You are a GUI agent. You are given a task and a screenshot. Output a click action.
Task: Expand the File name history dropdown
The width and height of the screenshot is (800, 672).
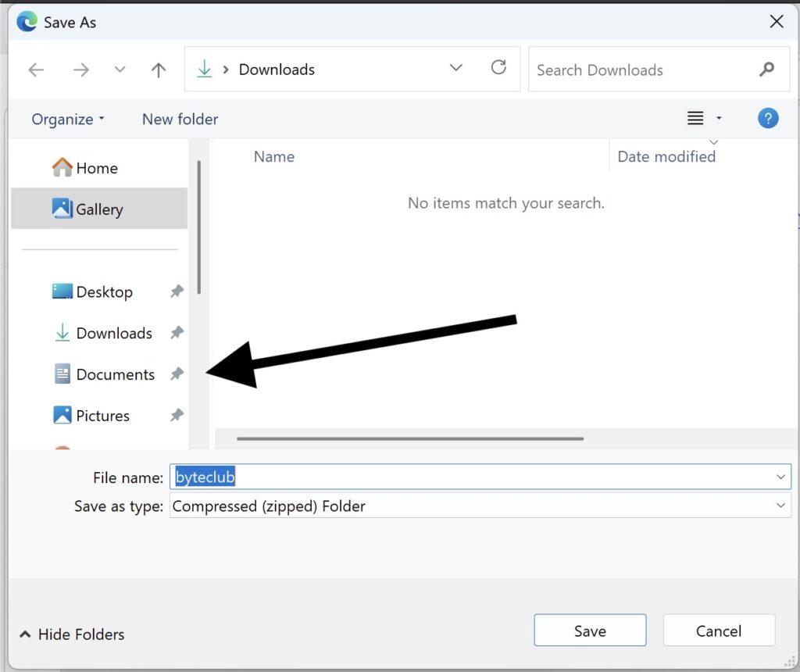click(780, 477)
